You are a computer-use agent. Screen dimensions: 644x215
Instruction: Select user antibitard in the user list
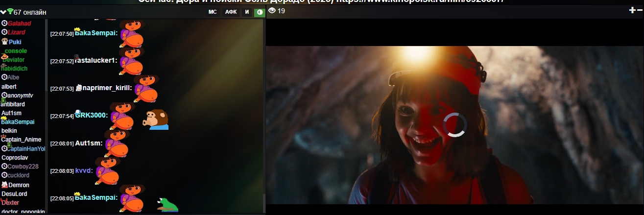point(13,104)
